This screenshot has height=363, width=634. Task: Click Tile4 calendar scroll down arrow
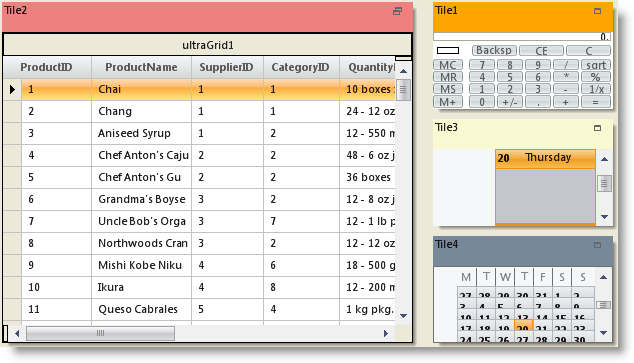point(604,333)
